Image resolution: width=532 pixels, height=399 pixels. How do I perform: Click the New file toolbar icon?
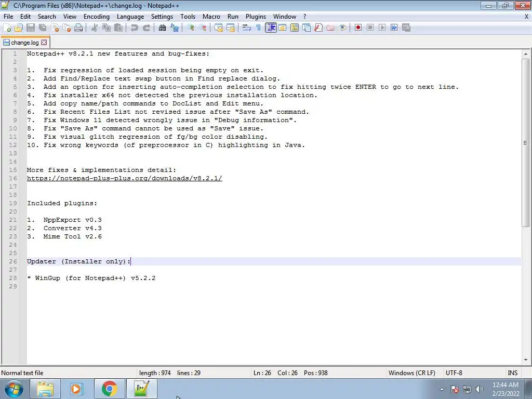coord(7,28)
